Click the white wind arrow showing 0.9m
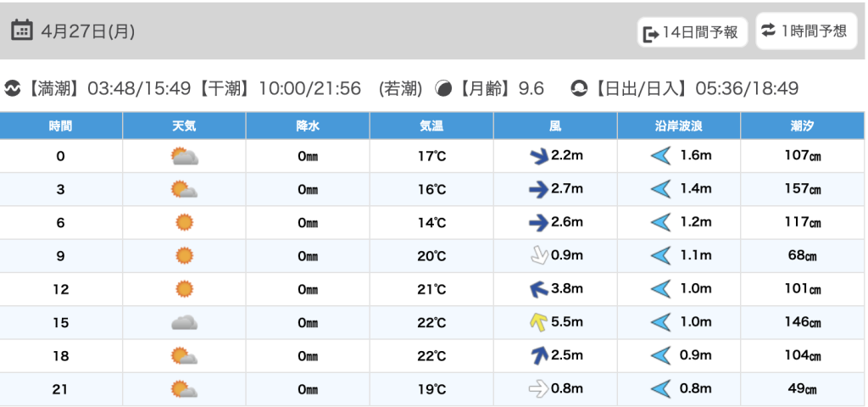The width and height of the screenshot is (868, 407). [537, 255]
